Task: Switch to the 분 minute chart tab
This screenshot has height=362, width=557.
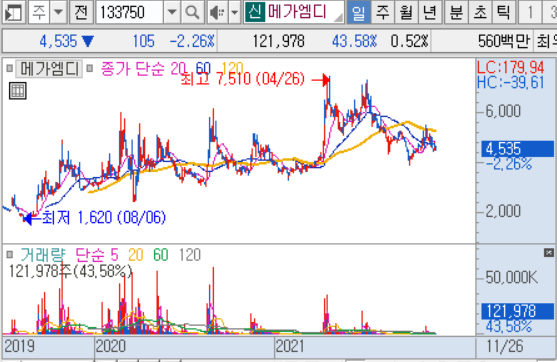Action: pyautogui.click(x=456, y=12)
